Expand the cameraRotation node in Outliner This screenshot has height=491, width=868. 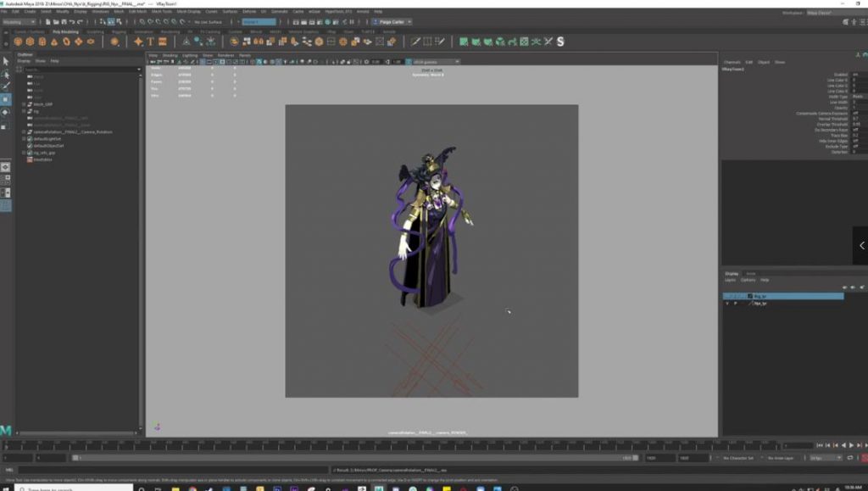pos(24,131)
